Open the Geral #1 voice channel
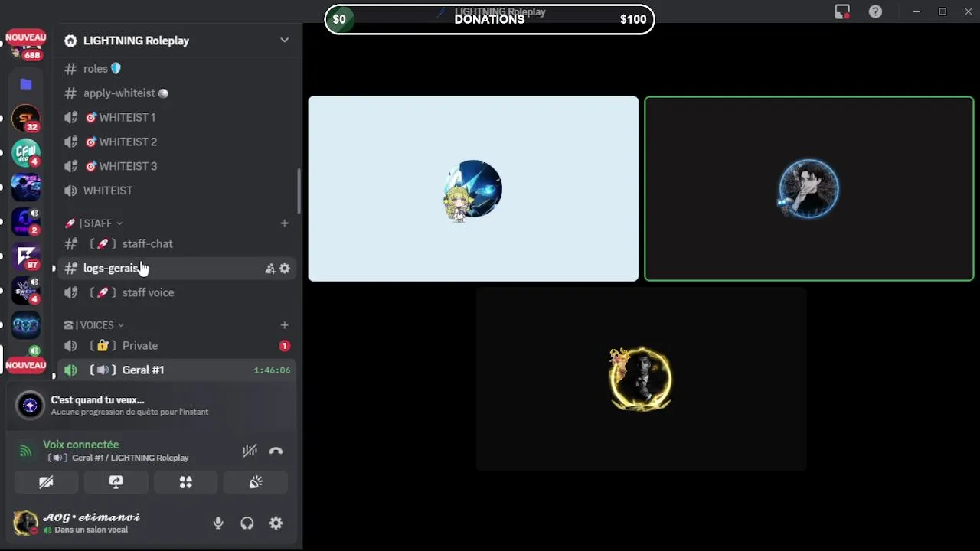This screenshot has height=551, width=980. point(177,370)
